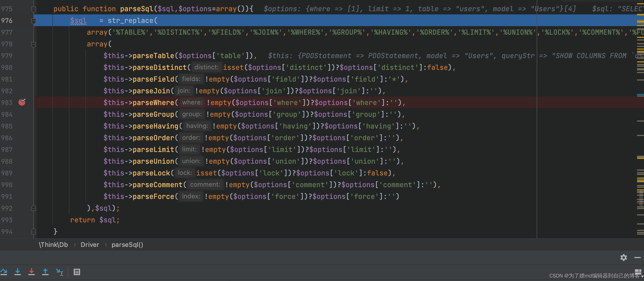Click the '%LIMIT%' string on line 977
The height and width of the screenshot is (281, 644).
(x=476, y=32)
